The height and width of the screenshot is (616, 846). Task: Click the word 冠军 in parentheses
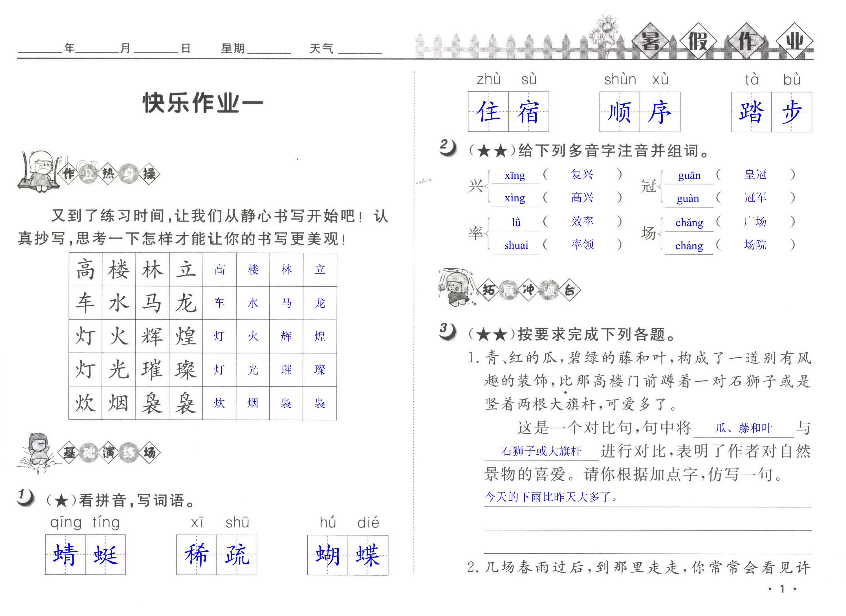pos(755,197)
